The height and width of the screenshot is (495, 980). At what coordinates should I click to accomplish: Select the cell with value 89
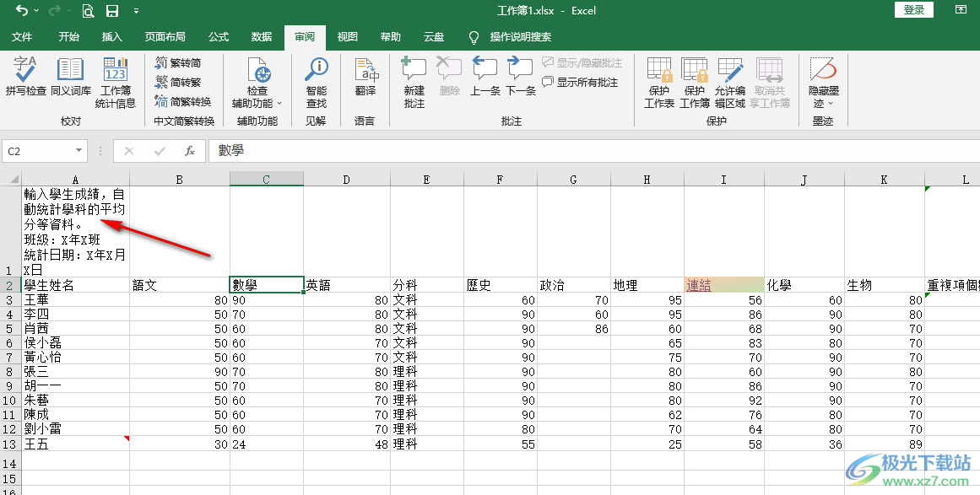(885, 444)
